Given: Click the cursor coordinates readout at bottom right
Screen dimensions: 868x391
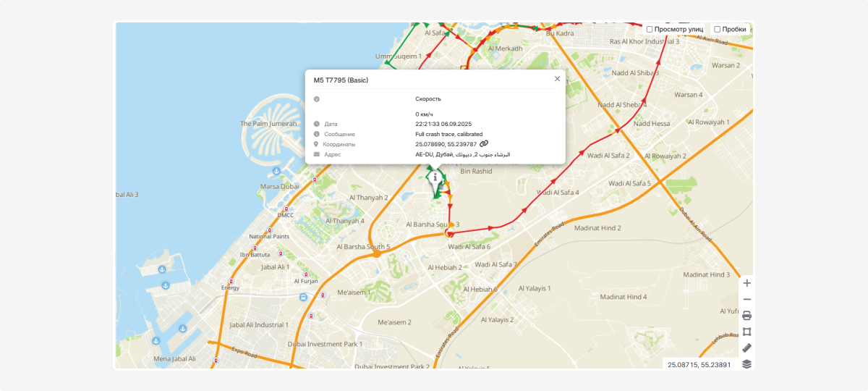Looking at the screenshot, I should 699,364.
